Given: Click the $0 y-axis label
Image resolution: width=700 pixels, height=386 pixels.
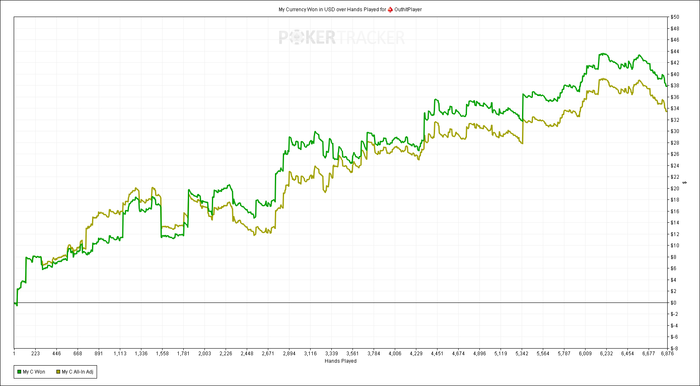Looking at the screenshot, I should 674,303.
